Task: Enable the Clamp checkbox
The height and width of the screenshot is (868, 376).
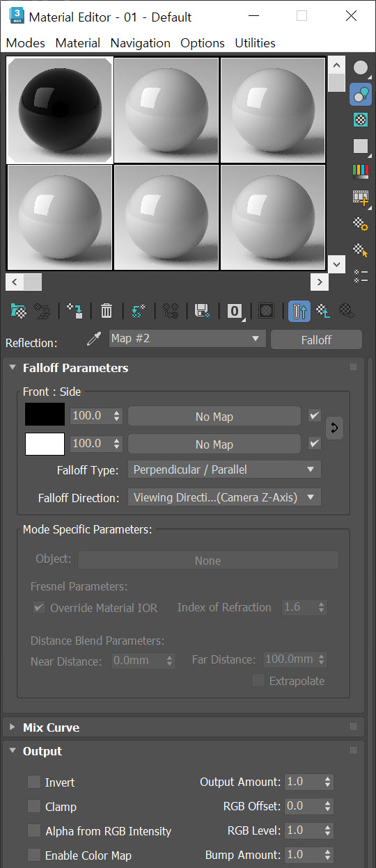Action: pyautogui.click(x=34, y=806)
